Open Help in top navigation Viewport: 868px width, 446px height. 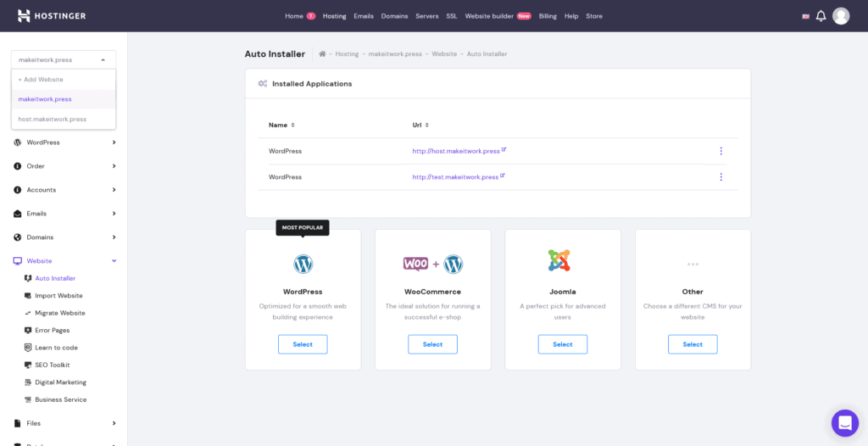(x=571, y=16)
